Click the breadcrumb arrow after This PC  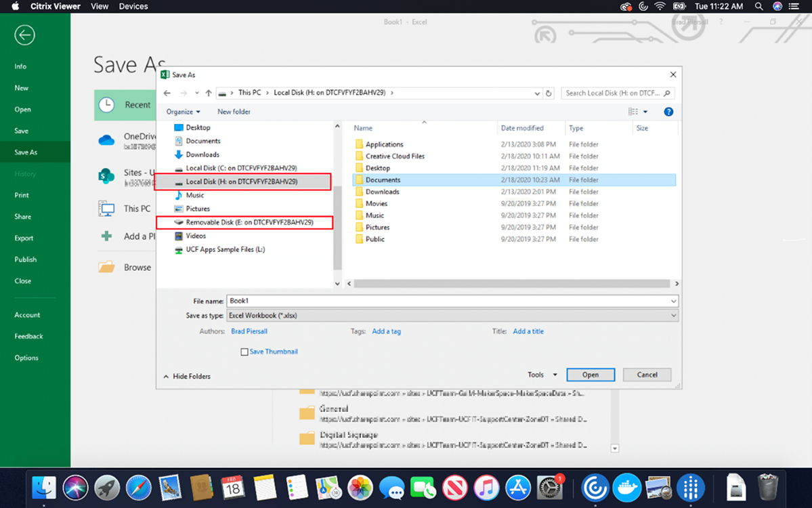[x=268, y=93]
